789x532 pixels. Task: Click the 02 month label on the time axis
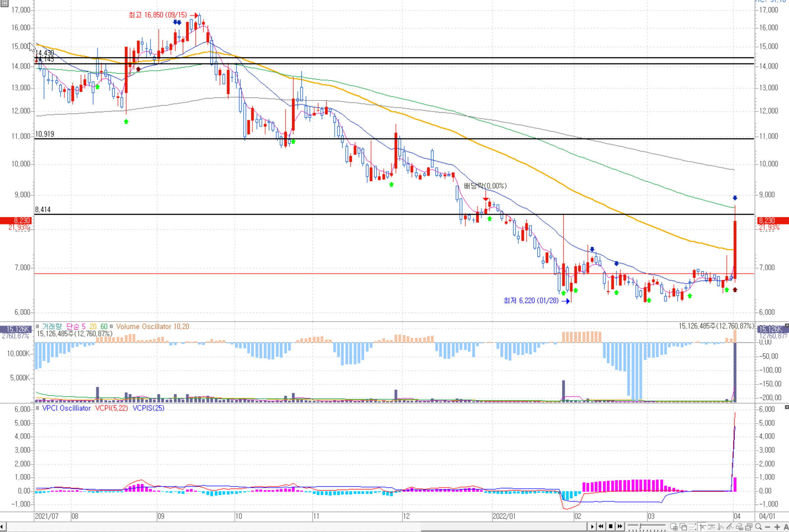[x=578, y=516]
